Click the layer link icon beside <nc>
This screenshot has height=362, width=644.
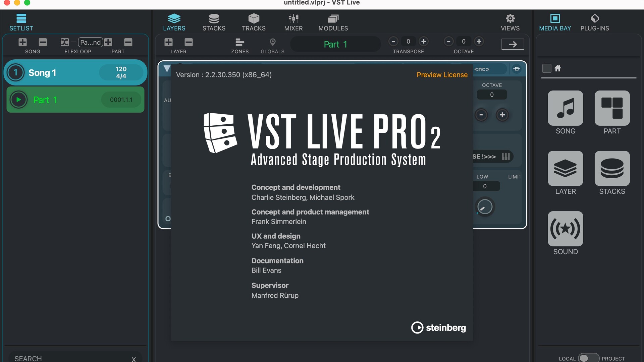tap(517, 69)
